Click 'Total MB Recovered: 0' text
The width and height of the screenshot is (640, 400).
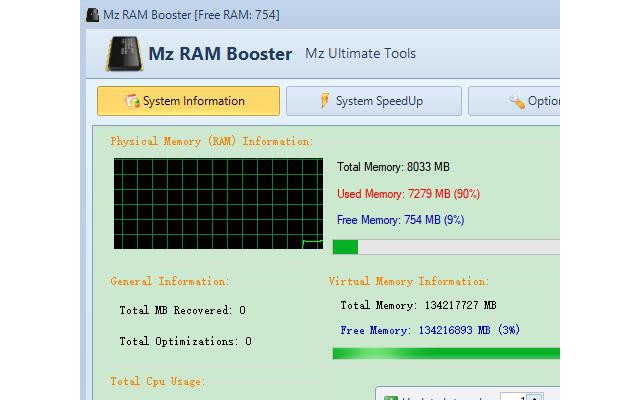[182, 310]
